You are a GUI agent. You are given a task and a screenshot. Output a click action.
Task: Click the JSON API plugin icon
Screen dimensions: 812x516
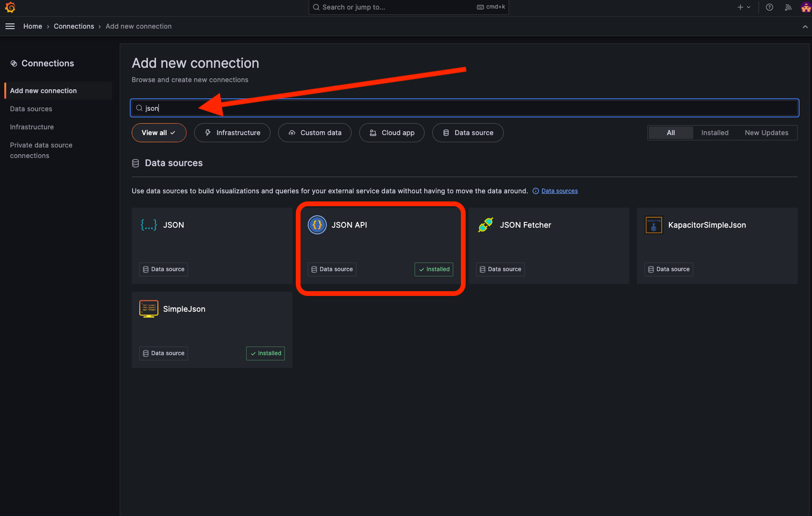click(x=317, y=225)
